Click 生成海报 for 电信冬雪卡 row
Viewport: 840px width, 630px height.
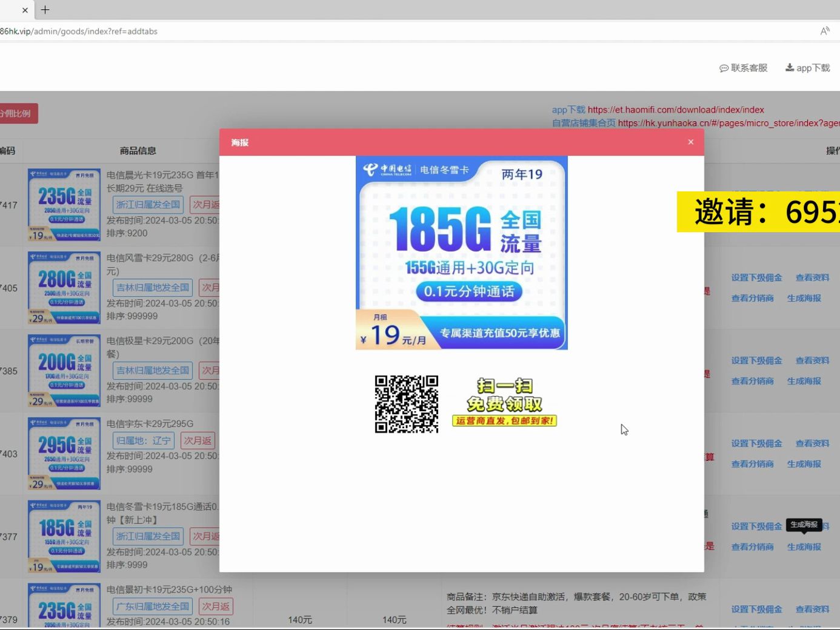[x=804, y=547]
